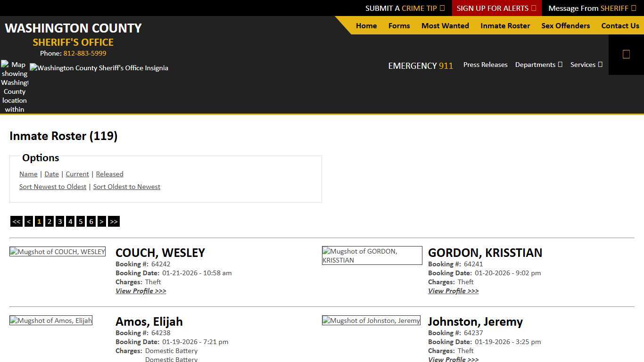This screenshot has width=644, height=362.
Task: Go to the last page with double arrows
Action: (x=113, y=221)
